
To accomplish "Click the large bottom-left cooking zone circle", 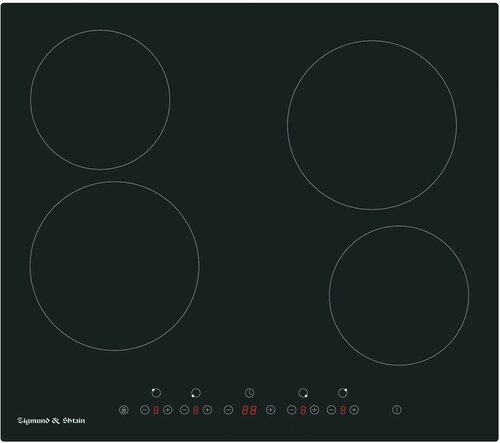I will click(115, 266).
